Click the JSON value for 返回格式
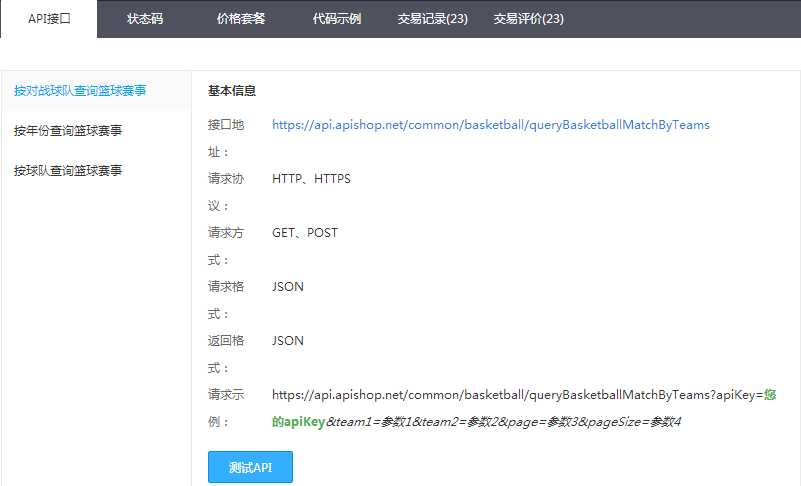801x486 pixels. (x=288, y=341)
